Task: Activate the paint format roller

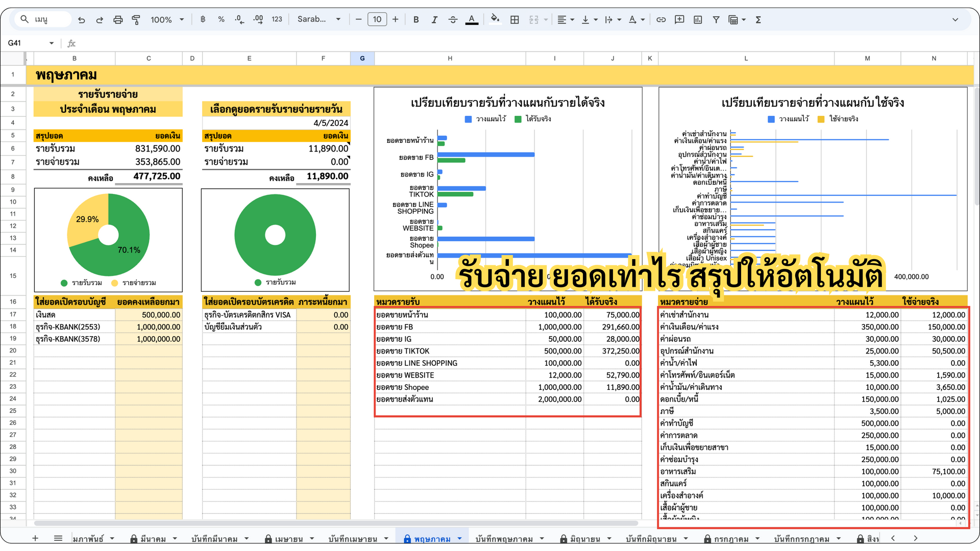Action: [136, 20]
